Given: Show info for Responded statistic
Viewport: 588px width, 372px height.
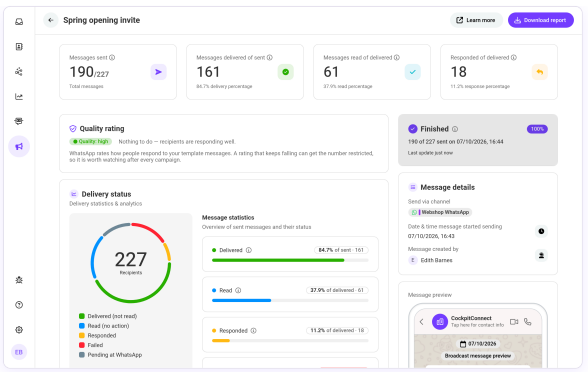Looking at the screenshot, I should click(254, 331).
